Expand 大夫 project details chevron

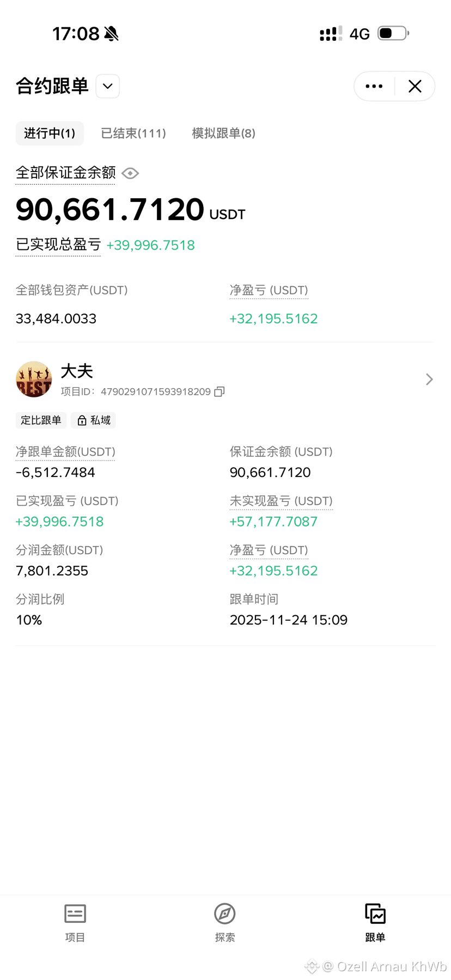pos(429,379)
